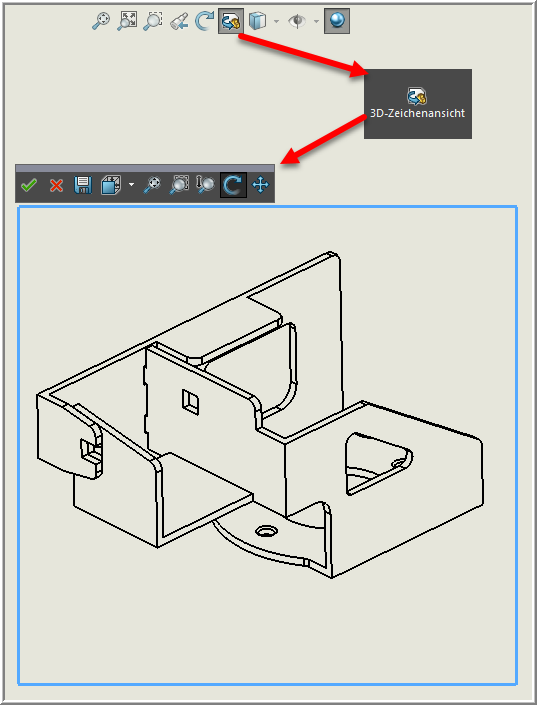Cancel with the red X icon
The width and height of the screenshot is (537, 705).
coord(56,185)
